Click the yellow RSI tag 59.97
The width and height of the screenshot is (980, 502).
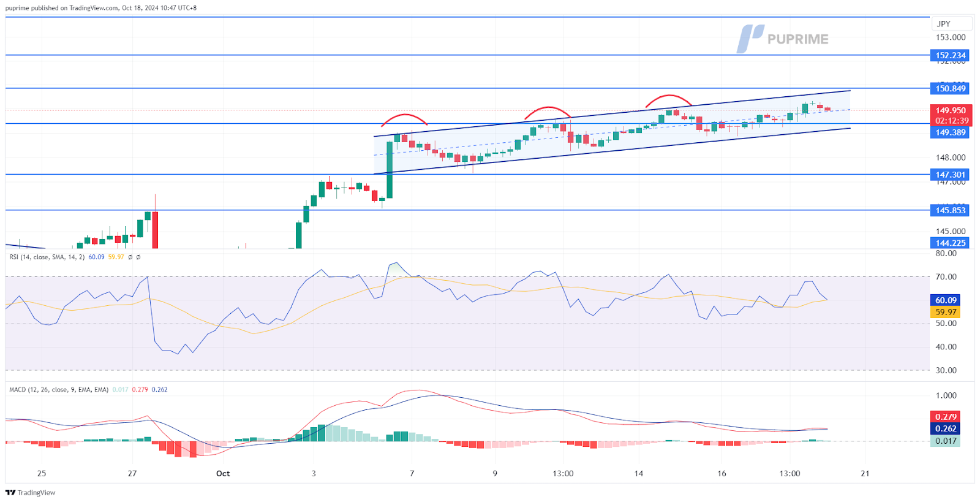point(946,312)
